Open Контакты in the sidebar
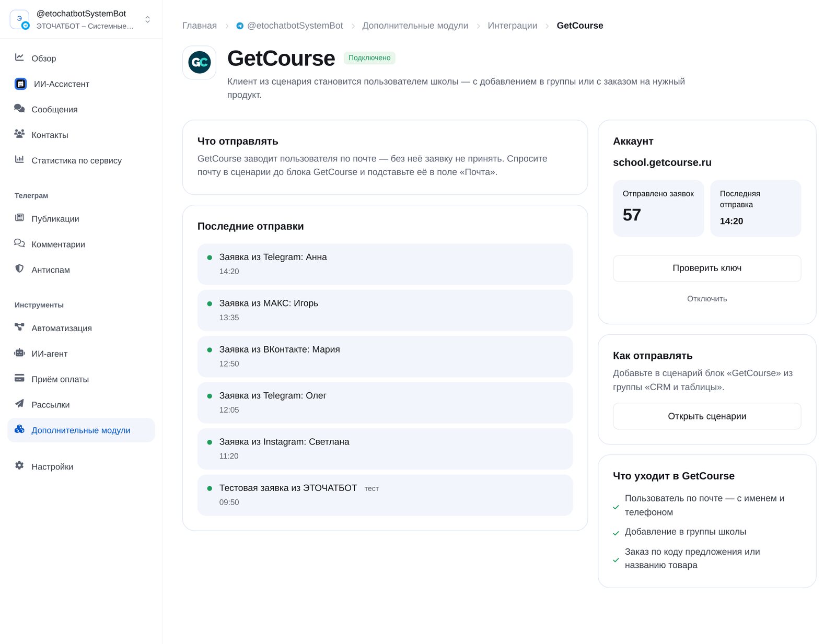 (x=81, y=135)
